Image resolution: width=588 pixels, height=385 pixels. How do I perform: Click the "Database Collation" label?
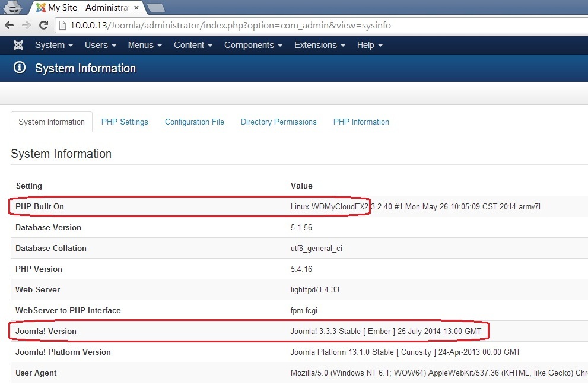point(51,248)
